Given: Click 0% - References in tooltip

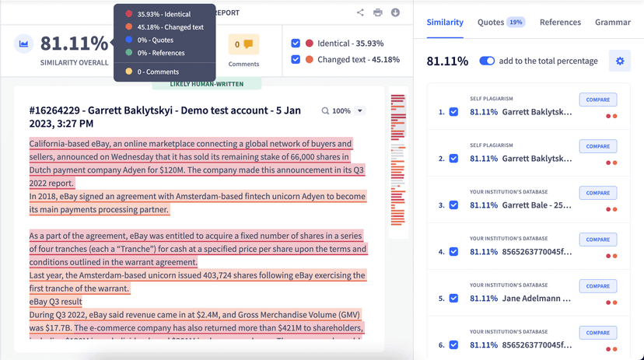Looking at the screenshot, I should coord(161,53).
